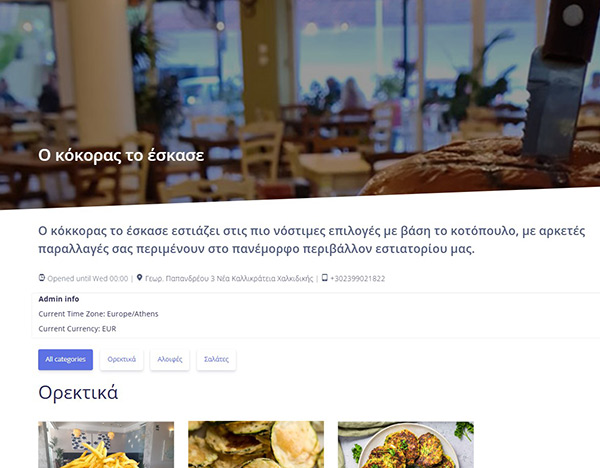Viewport: 600px width, 468px height.
Task: Select the All categories filter
Action: coord(65,359)
